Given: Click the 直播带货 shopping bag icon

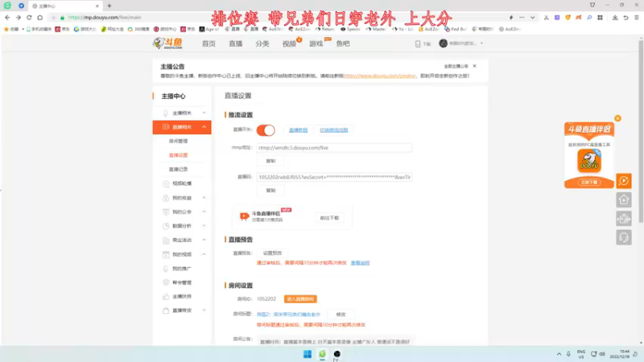Looking at the screenshot, I should click(x=166, y=311).
